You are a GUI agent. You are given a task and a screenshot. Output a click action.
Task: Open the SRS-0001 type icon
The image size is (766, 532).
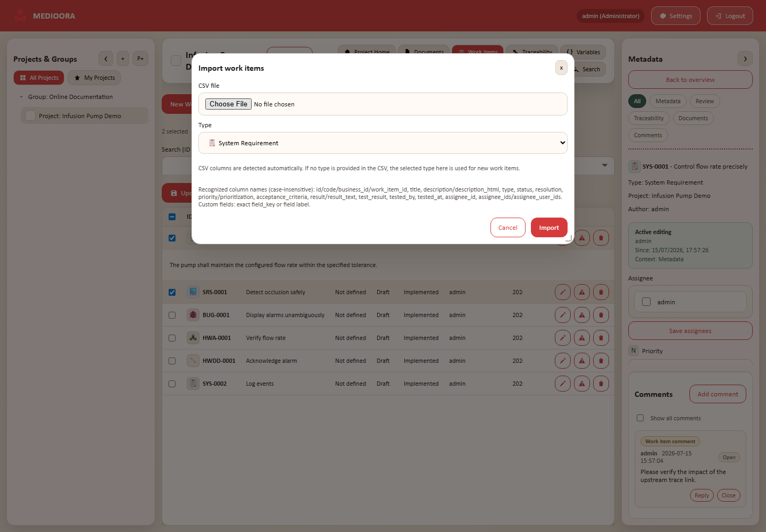193,292
